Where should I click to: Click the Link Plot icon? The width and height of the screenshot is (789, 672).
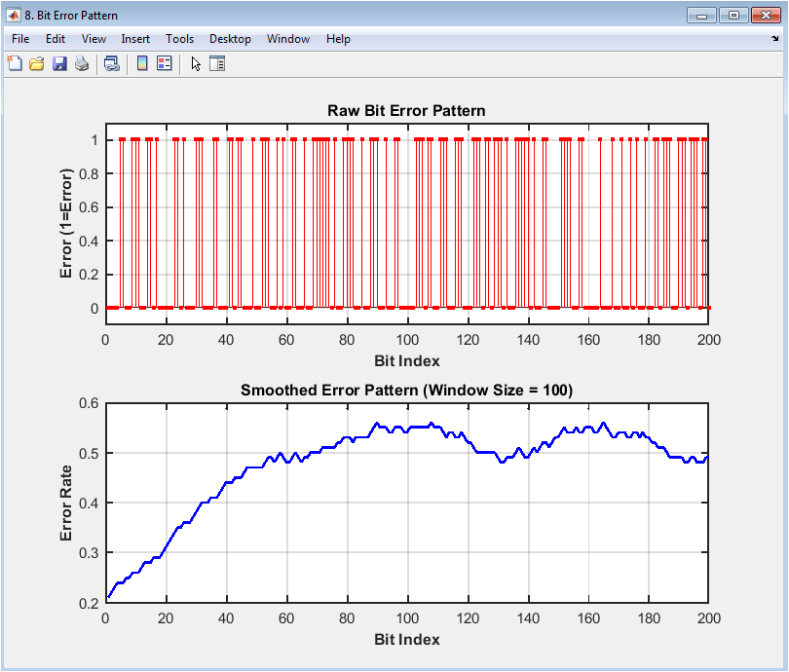coord(112,64)
